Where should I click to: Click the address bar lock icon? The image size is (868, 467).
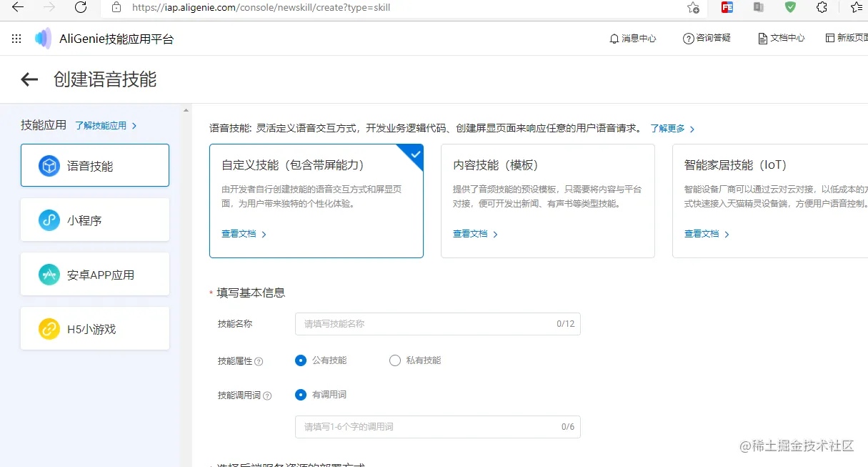coord(116,8)
